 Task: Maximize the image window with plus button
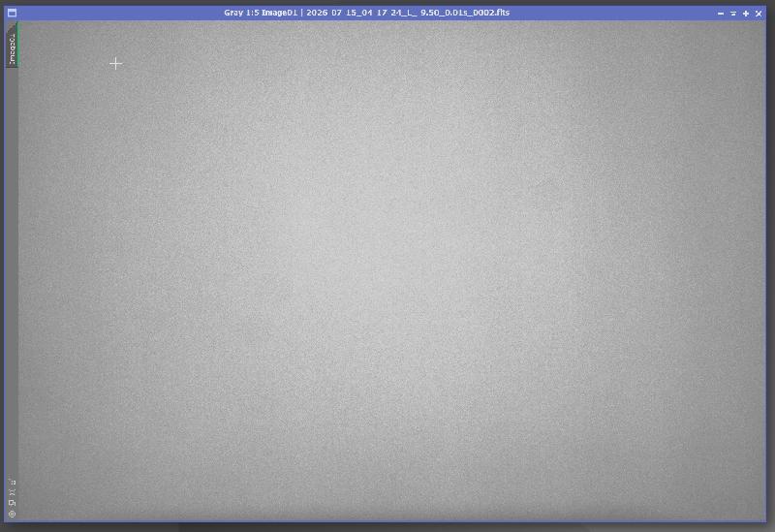coord(746,14)
